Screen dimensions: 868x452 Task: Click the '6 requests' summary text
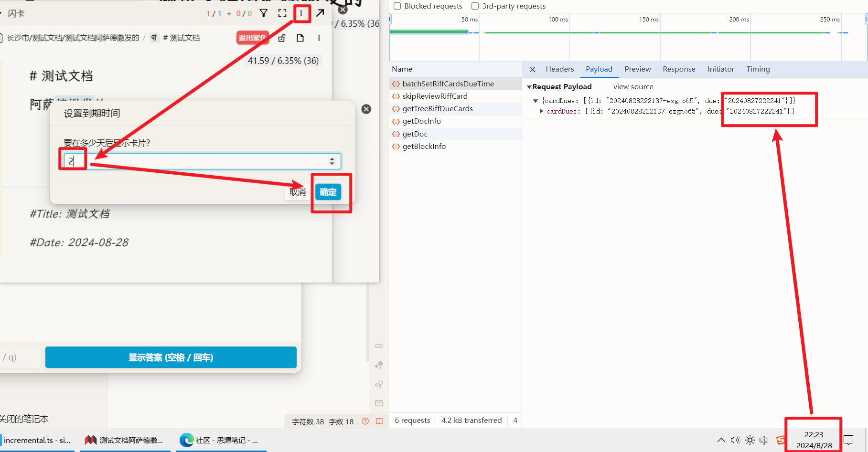(412, 420)
